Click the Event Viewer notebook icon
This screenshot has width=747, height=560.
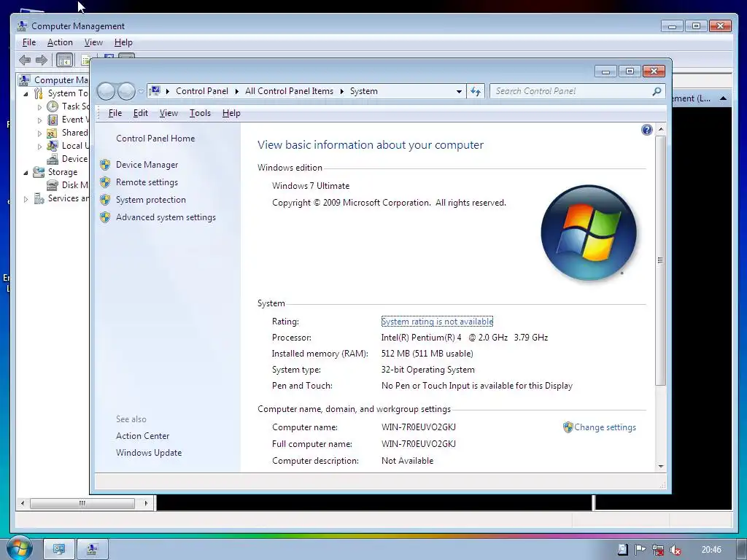pyautogui.click(x=53, y=120)
